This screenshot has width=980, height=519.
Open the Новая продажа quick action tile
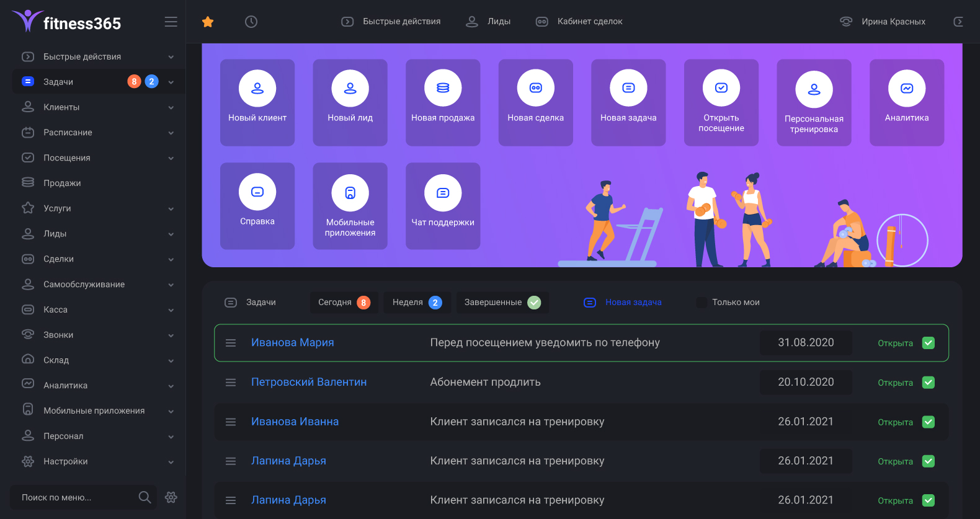tap(443, 103)
